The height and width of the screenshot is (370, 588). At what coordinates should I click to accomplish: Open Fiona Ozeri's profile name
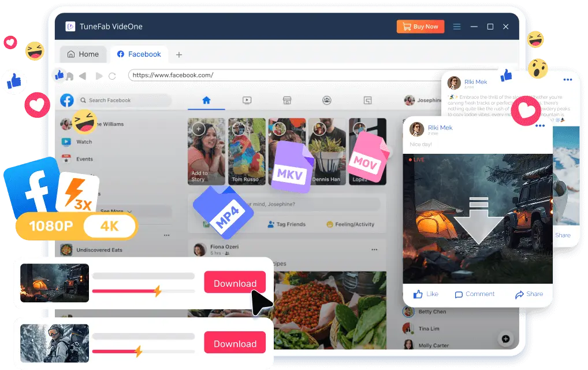[224, 246]
